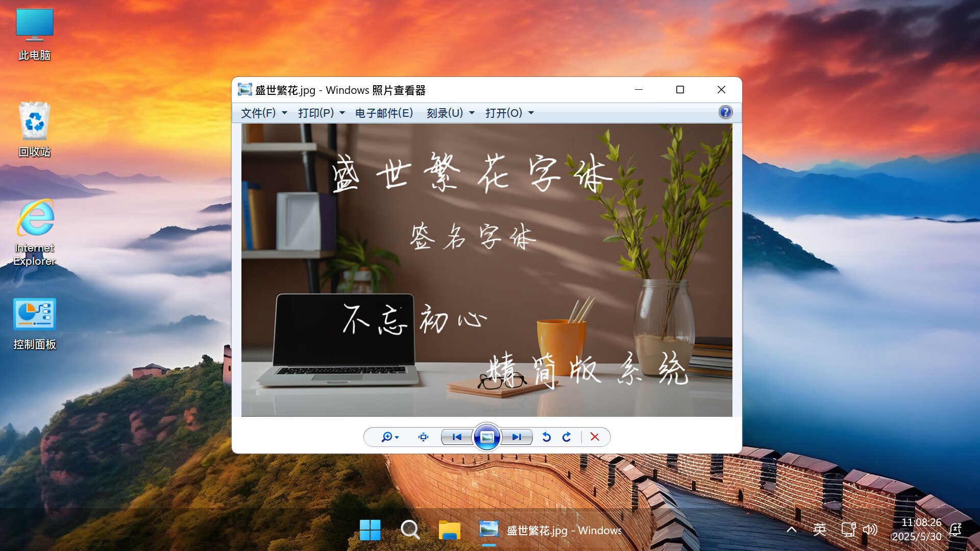Go to the previous picture
This screenshot has height=551, width=980.
[457, 437]
